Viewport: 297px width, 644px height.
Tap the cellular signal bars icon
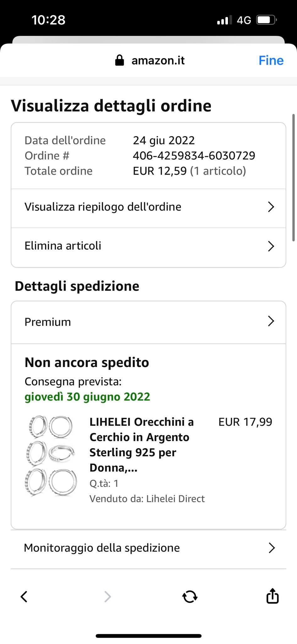[x=224, y=20]
